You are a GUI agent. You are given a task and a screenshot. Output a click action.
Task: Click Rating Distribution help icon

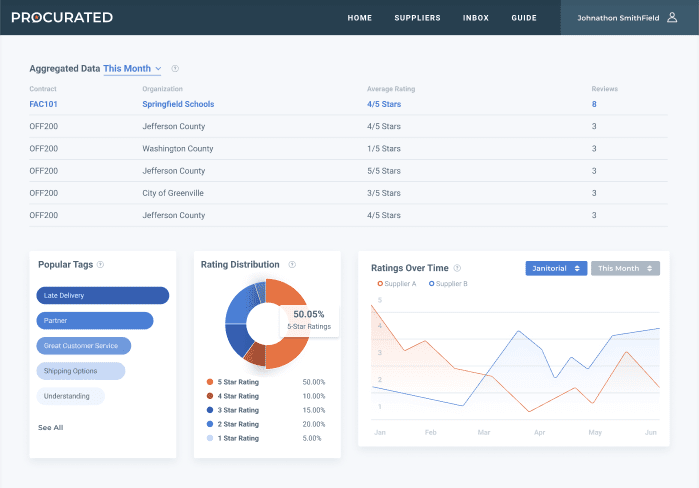pos(292,265)
